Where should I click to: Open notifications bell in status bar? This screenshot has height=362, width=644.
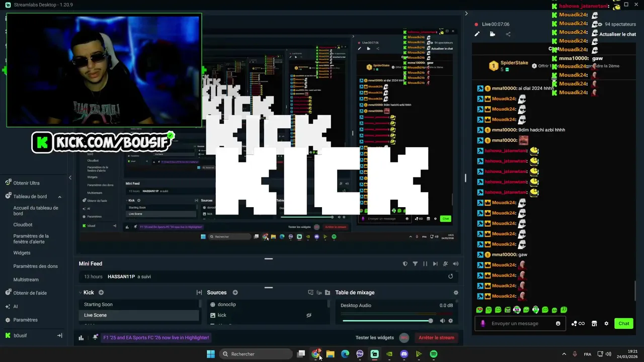tap(95, 337)
